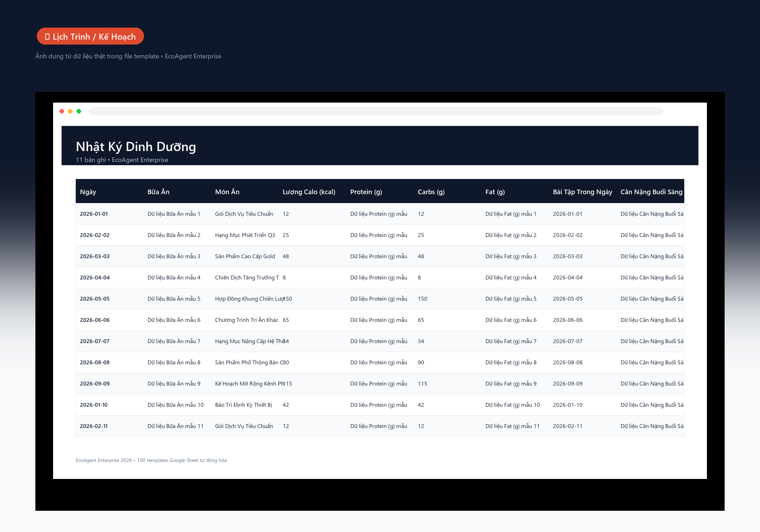Viewport: 760px width, 532px height.
Task: Click Dữ liệu Bữa Ăn mẫu 4 cell
Action: tap(174, 278)
